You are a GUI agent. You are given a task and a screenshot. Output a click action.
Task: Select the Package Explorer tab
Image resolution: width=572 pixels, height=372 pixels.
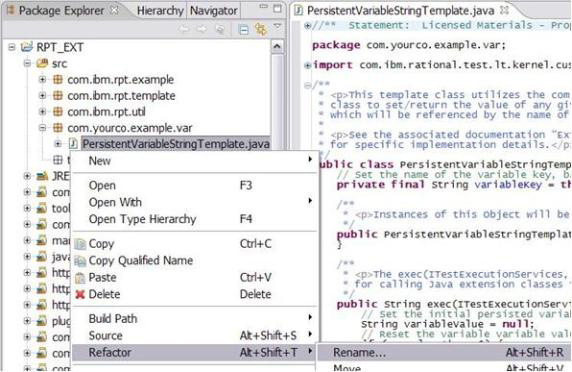coord(61,11)
